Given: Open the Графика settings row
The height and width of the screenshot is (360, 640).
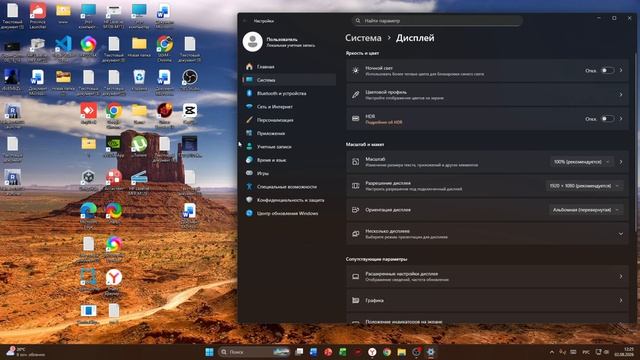Looking at the screenshot, I should coord(487,300).
